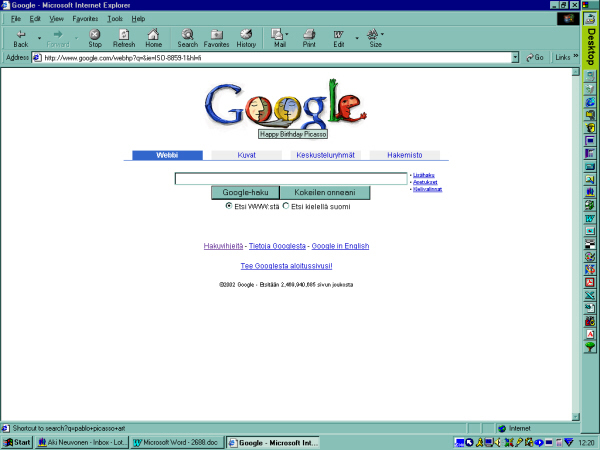
Task: Click the Kokeilen onneani button
Action: point(325,192)
